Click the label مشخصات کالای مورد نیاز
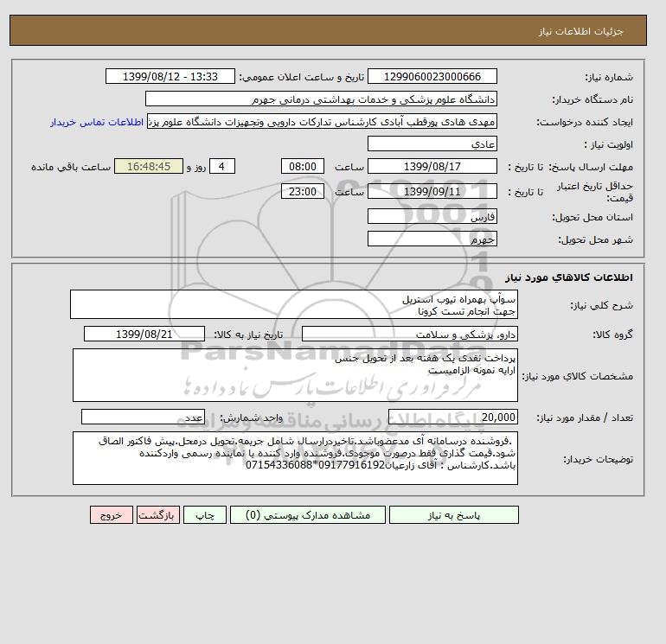 [578, 376]
